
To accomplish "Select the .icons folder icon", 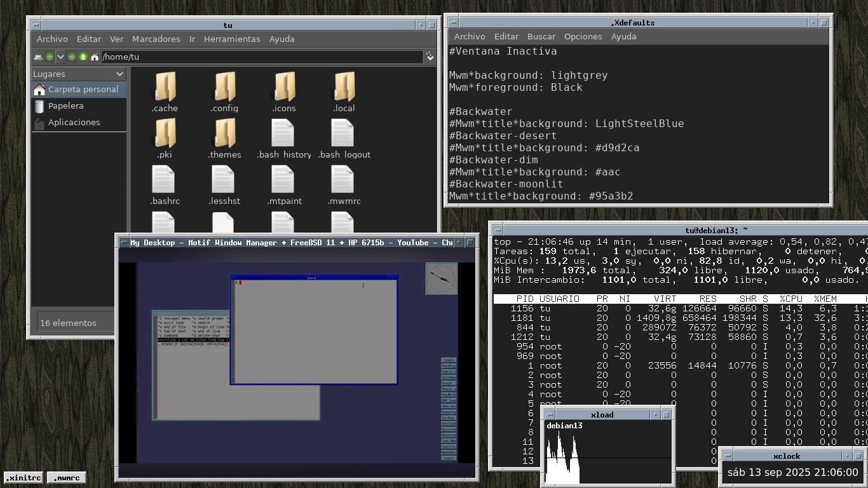I will coord(284,87).
